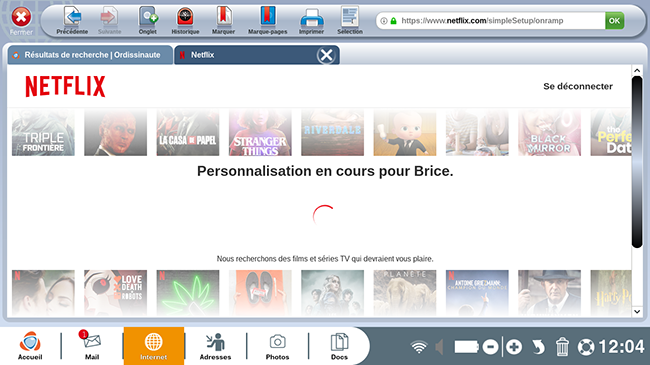650x365 pixels.
Task: Click the battery status icon
Action: (466, 347)
